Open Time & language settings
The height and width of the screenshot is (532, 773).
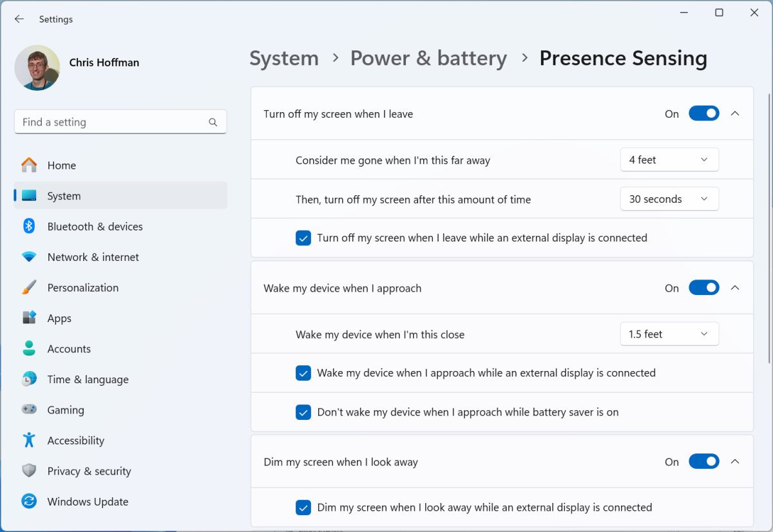coord(88,379)
